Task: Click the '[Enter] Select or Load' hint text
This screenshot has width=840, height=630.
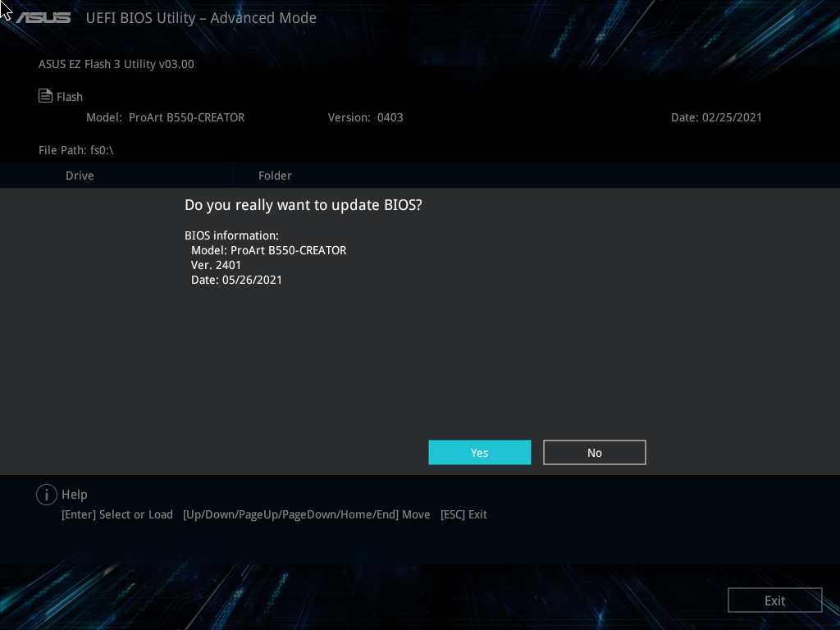Action: (x=116, y=514)
